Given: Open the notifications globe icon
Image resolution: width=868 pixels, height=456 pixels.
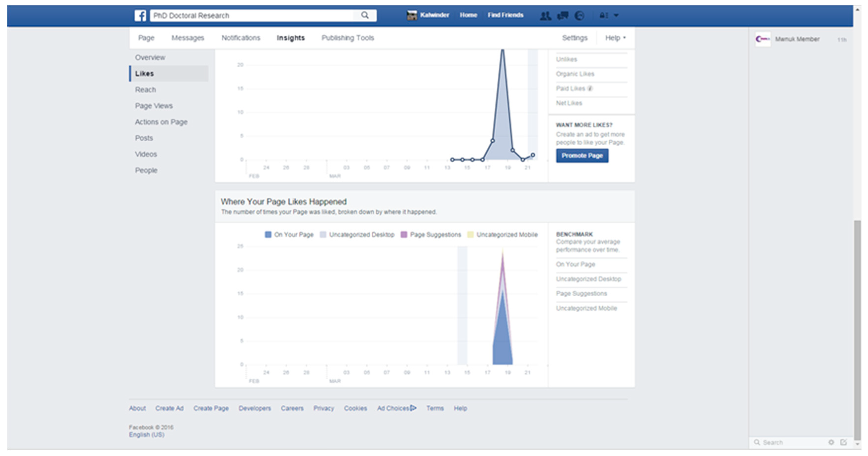Looking at the screenshot, I should coord(579,16).
